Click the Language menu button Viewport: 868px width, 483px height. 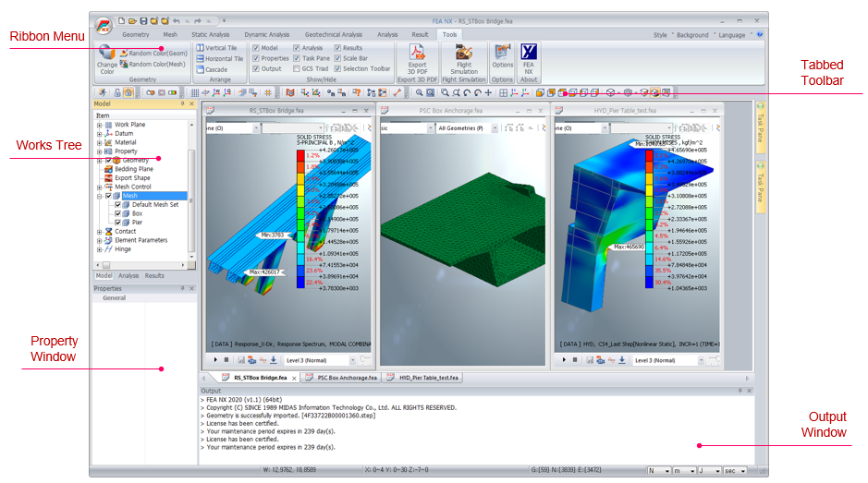[x=730, y=35]
